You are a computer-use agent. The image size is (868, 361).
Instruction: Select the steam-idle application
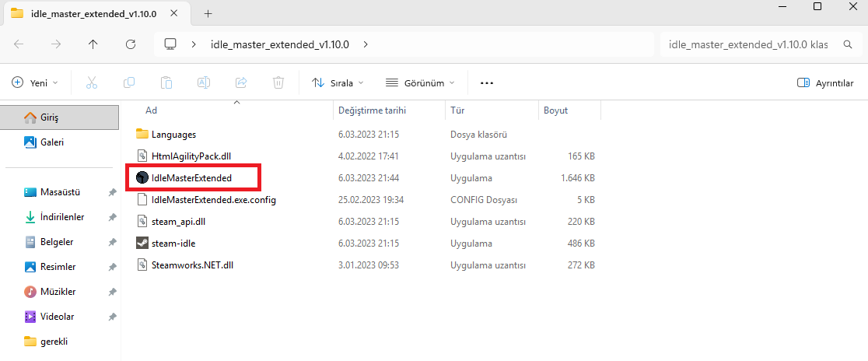[x=173, y=243]
